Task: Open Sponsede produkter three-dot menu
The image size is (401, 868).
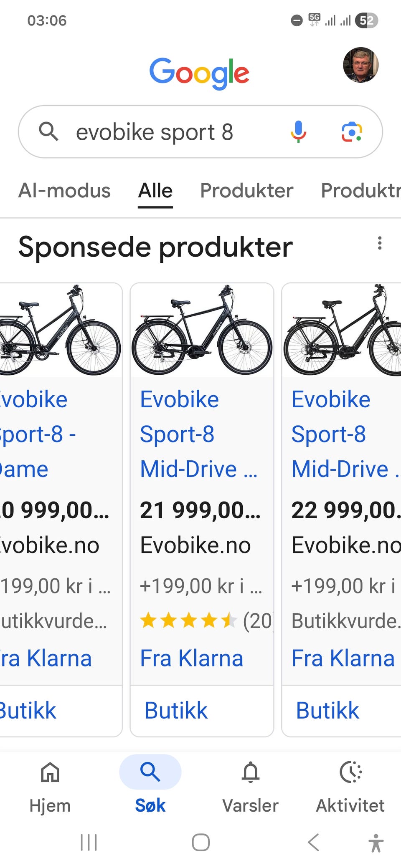Action: [379, 243]
